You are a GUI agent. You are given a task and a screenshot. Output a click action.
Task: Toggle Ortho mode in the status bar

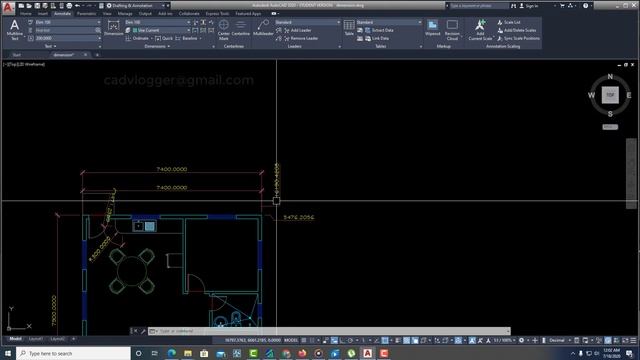click(342, 340)
